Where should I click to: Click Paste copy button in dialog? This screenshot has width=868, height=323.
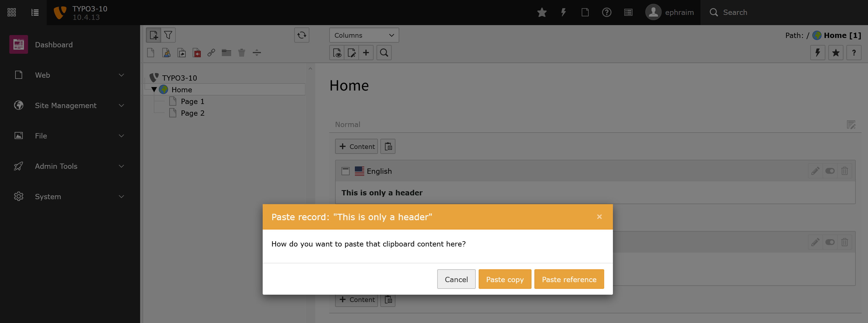point(504,279)
